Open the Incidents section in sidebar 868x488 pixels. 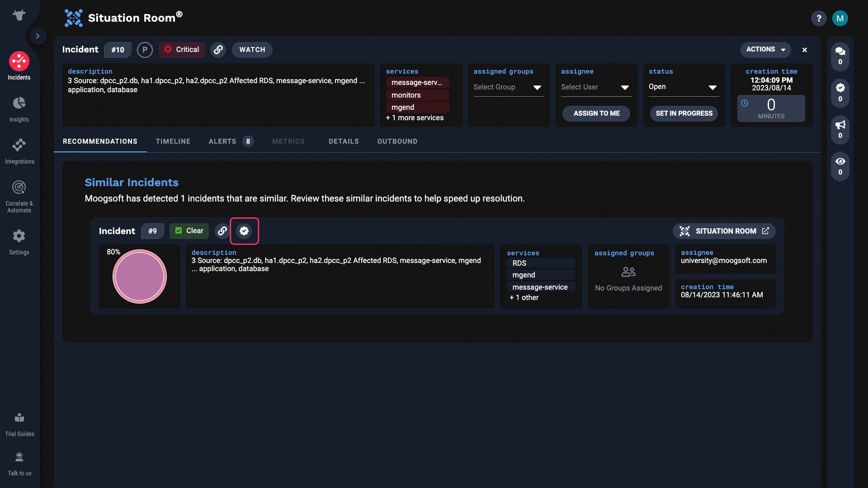pyautogui.click(x=19, y=66)
